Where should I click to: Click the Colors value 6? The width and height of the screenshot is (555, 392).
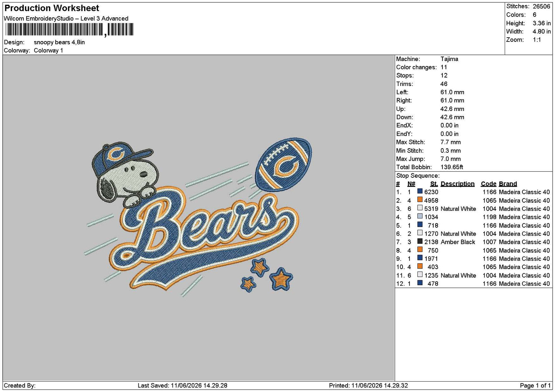tap(534, 15)
